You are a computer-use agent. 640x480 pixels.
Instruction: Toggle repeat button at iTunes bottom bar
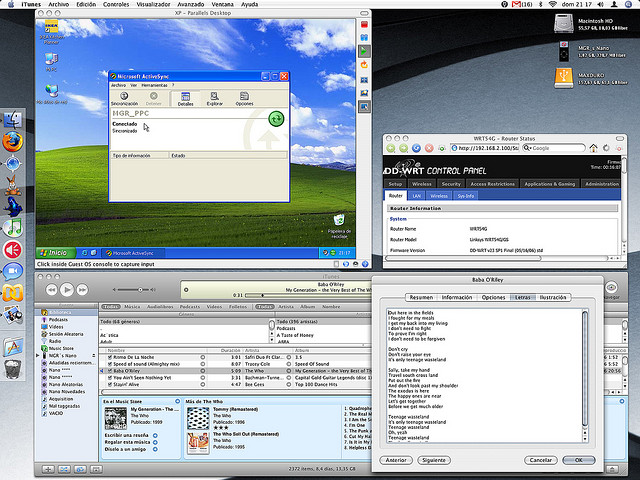[80, 469]
